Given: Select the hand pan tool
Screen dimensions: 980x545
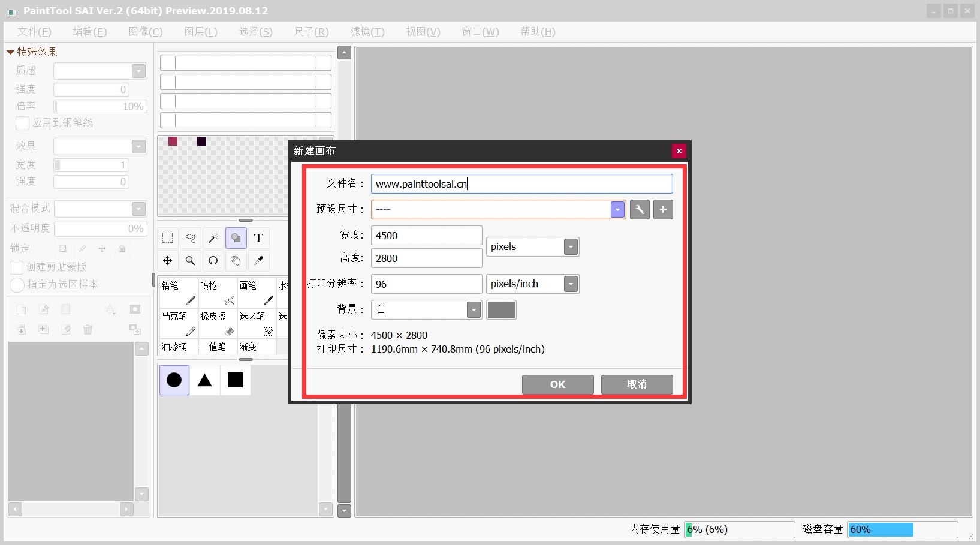Looking at the screenshot, I should 236,261.
